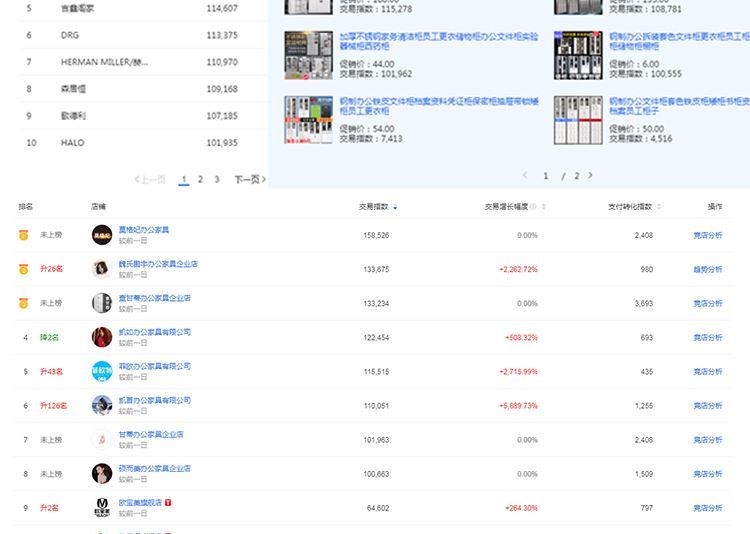
Task: Open page 2 of the brand ranking
Action: coord(200,180)
